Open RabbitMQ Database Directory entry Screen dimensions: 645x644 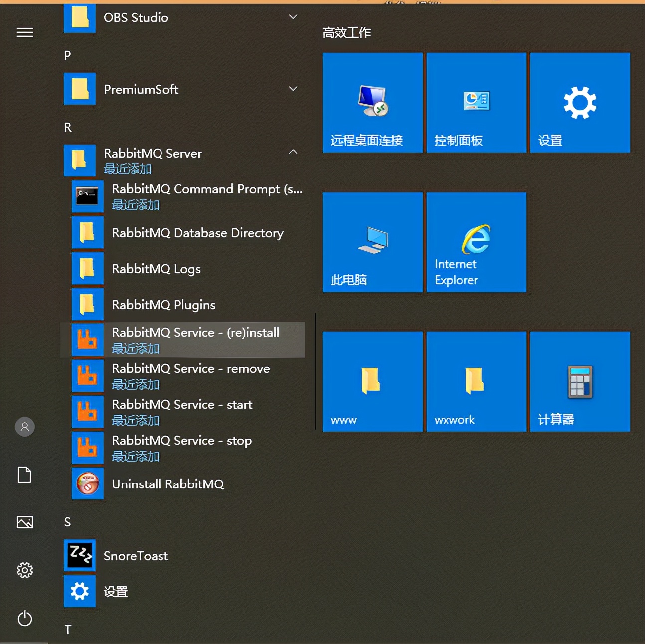point(198,233)
